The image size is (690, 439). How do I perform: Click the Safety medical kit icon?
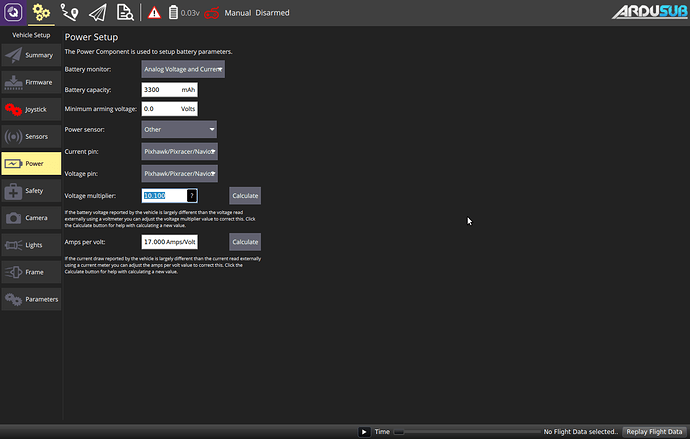pos(13,191)
